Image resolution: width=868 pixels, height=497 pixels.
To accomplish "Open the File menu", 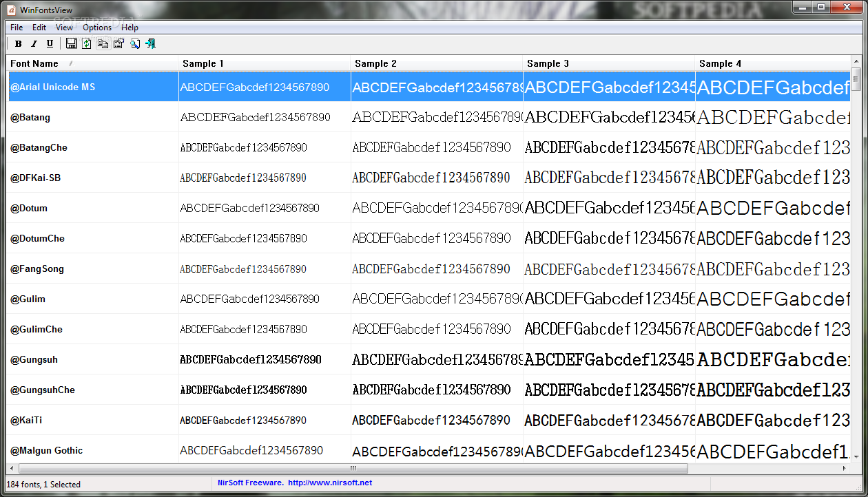I will [17, 28].
